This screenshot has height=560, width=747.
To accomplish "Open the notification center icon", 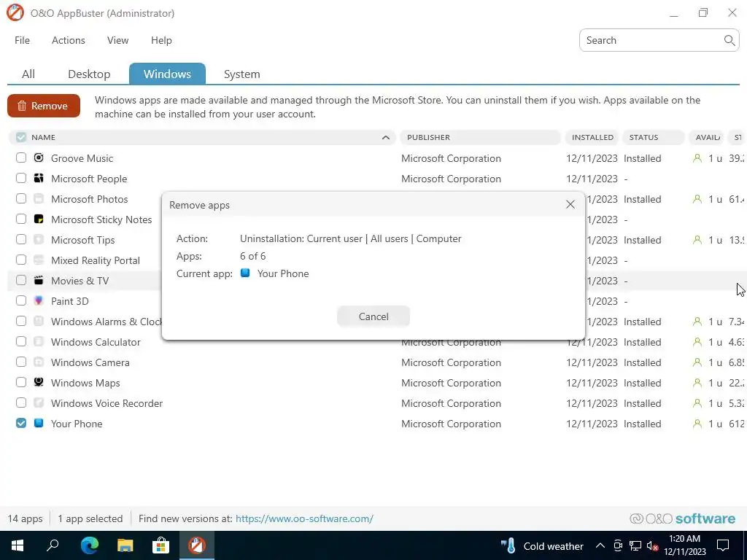I will pyautogui.click(x=723, y=545).
